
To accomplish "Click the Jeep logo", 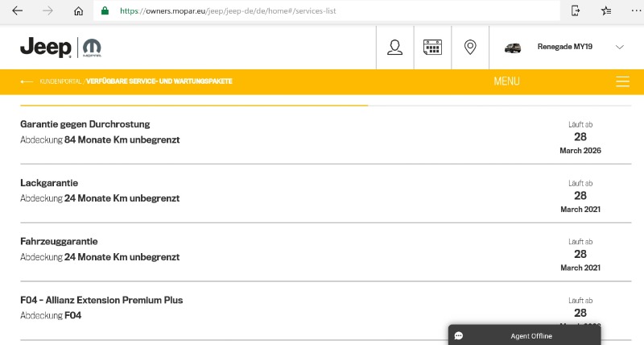I will 46,48.
